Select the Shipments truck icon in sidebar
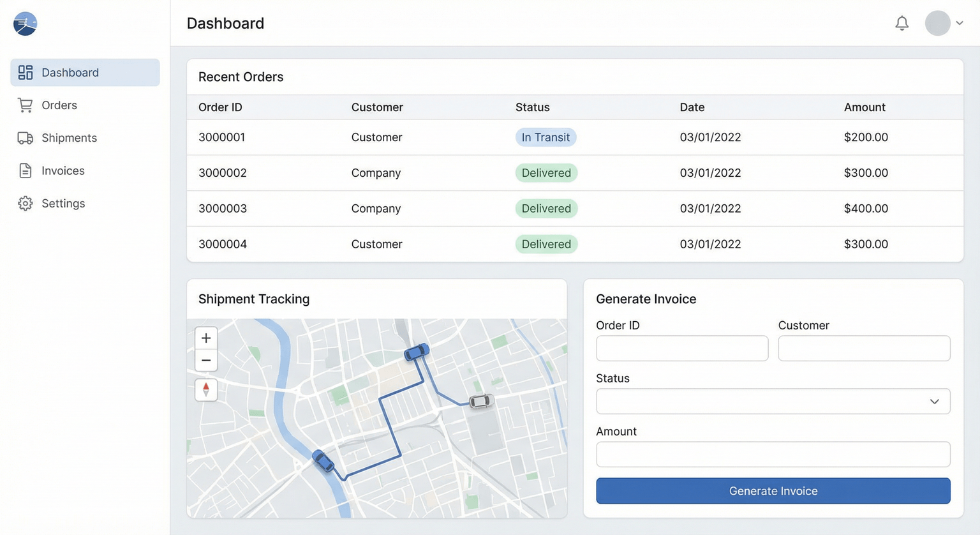Image resolution: width=980 pixels, height=535 pixels. click(25, 138)
